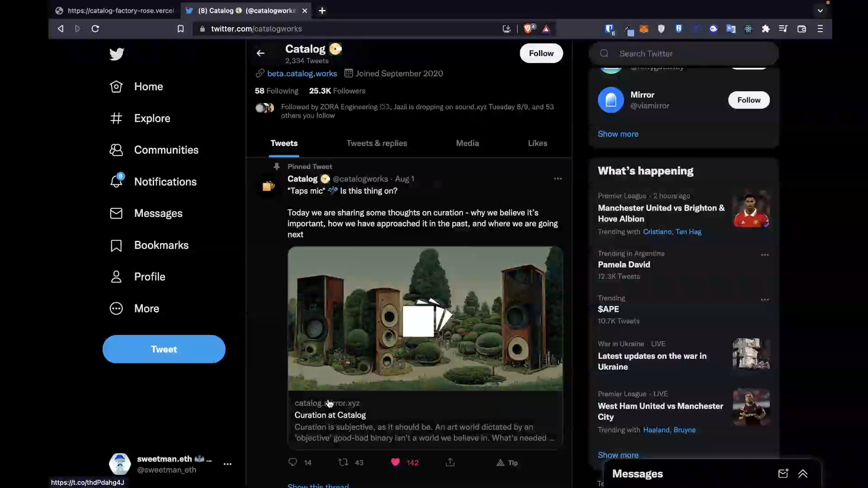
Task: Open the latest Ukraine war updates
Action: click(x=652, y=361)
